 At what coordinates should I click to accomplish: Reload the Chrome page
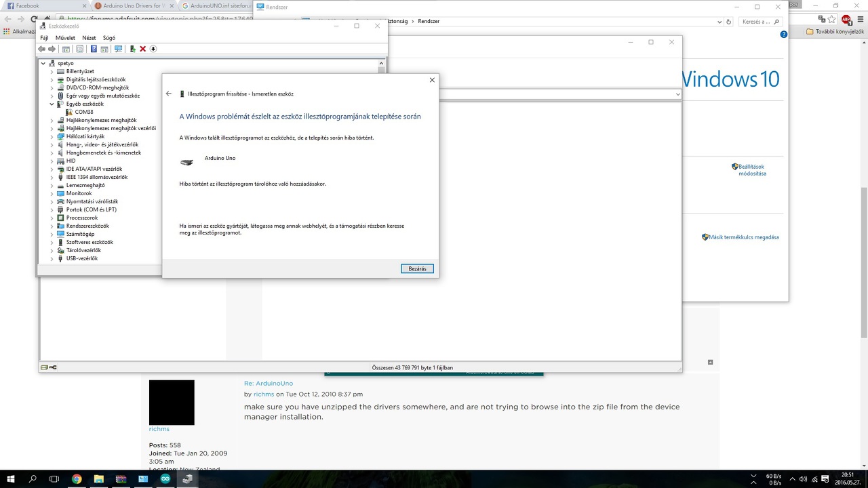click(x=34, y=19)
